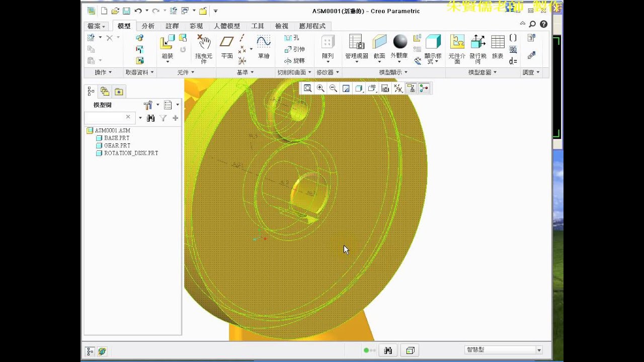Start the Sketch (草繪) tool
This screenshot has height=362, width=644.
point(264,47)
